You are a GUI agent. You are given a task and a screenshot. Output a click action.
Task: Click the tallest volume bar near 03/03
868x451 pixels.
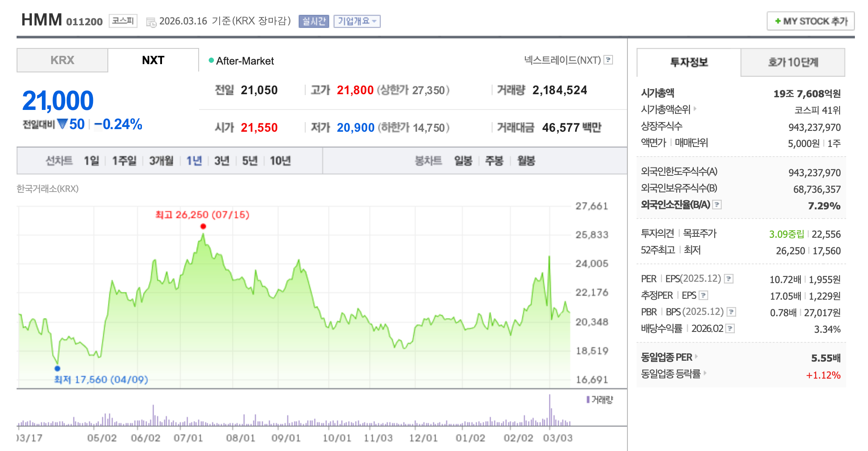click(550, 410)
